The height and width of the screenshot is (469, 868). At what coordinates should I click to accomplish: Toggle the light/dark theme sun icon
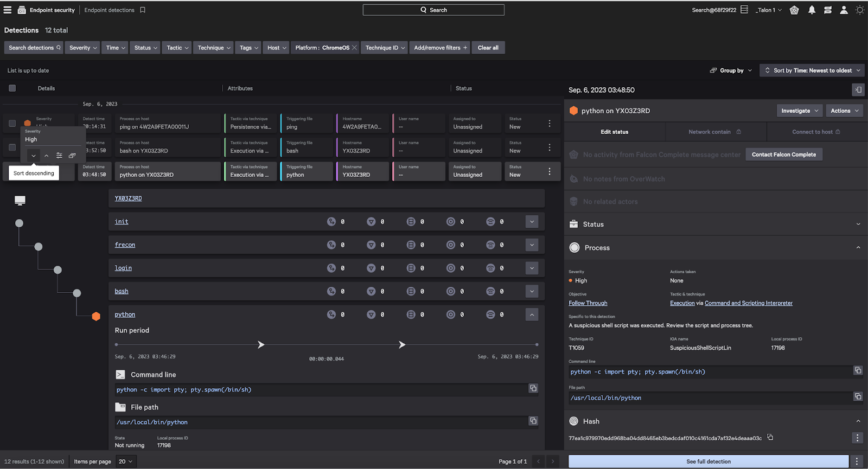860,10
